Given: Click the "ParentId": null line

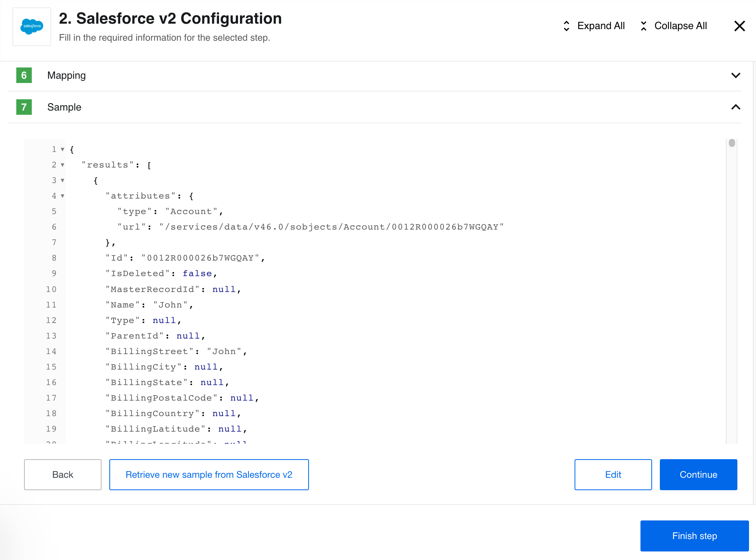Looking at the screenshot, I should pos(155,336).
